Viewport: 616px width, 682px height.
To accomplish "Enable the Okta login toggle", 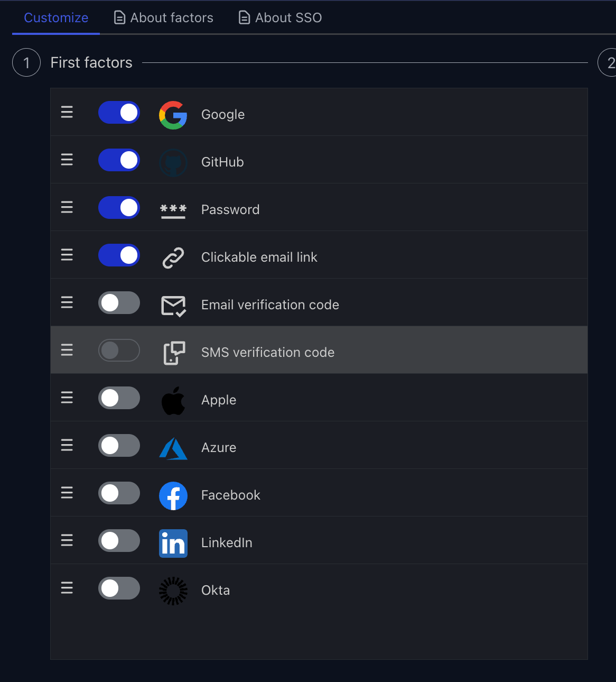I will (119, 588).
